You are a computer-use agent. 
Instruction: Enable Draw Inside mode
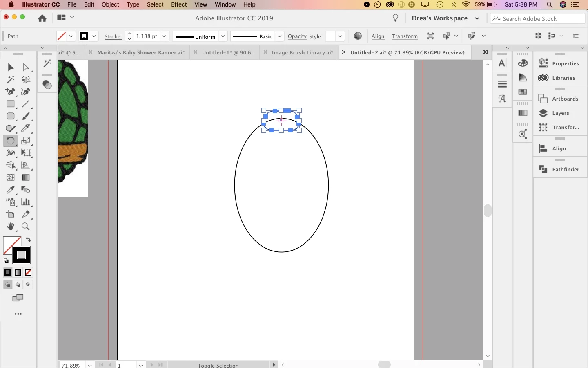click(28, 285)
